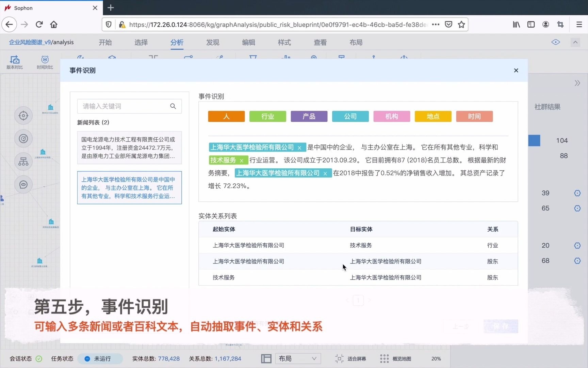Select the purple 产品 entity type tag
This screenshot has height=368, width=588.
(x=309, y=117)
